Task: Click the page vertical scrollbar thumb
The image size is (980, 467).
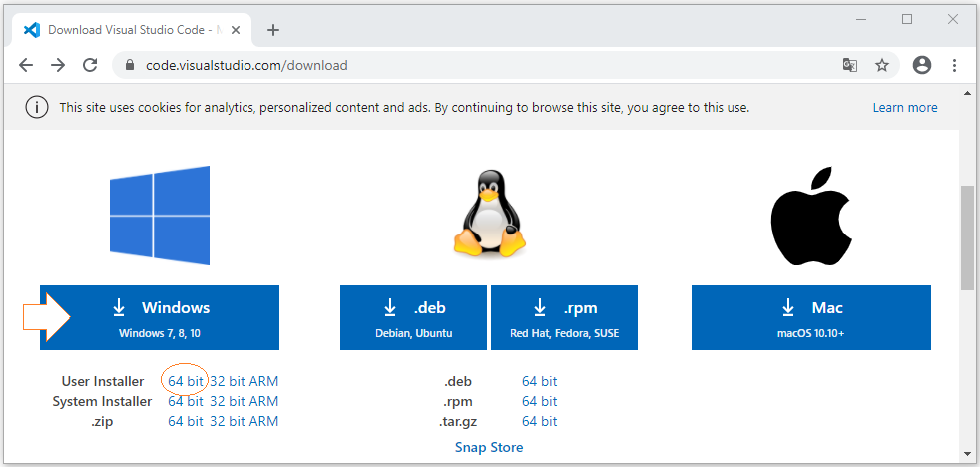Action: click(x=967, y=237)
